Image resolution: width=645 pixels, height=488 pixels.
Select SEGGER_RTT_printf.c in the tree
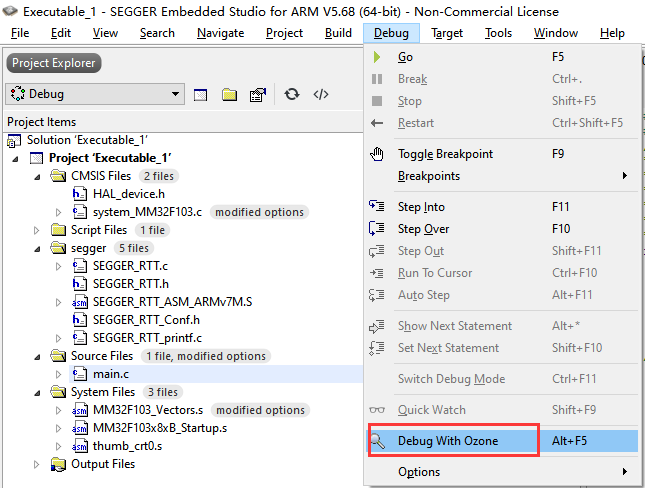[147, 338]
